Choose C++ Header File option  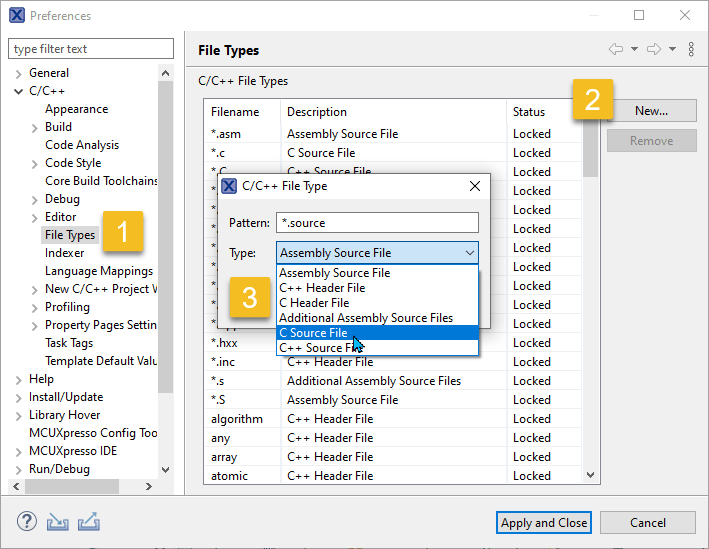pyautogui.click(x=378, y=288)
